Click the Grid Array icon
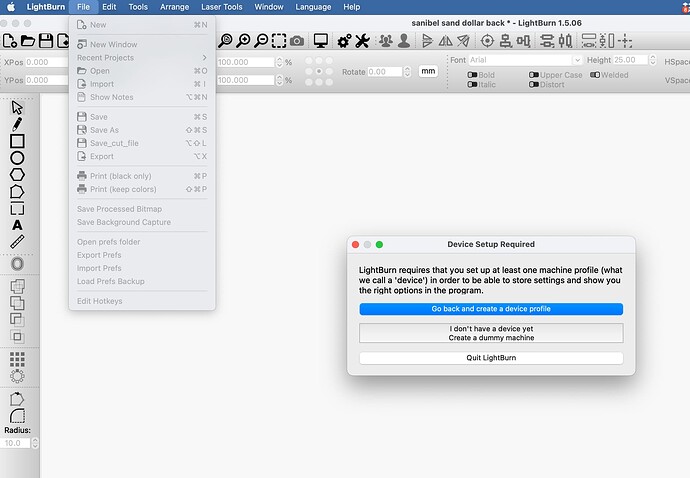 pyautogui.click(x=17, y=360)
